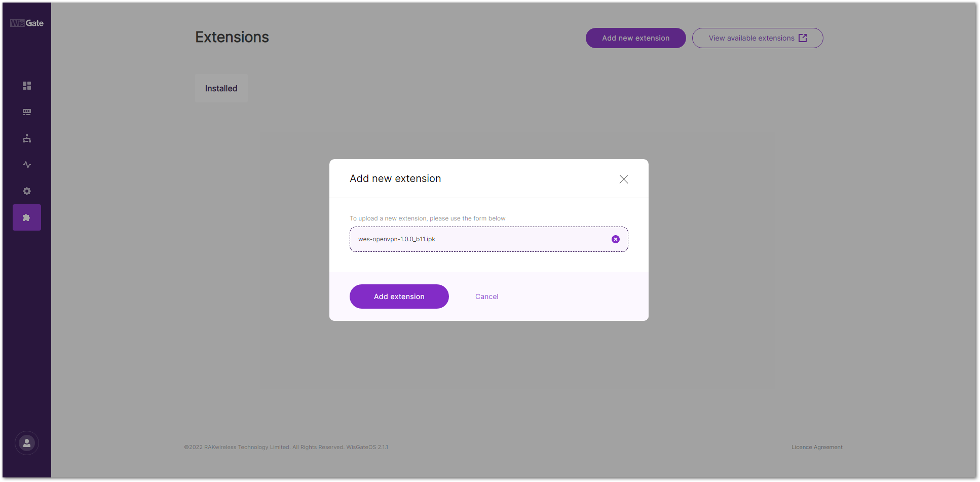Cancel the extension upload
Screen dimensions: 980x482
click(486, 296)
